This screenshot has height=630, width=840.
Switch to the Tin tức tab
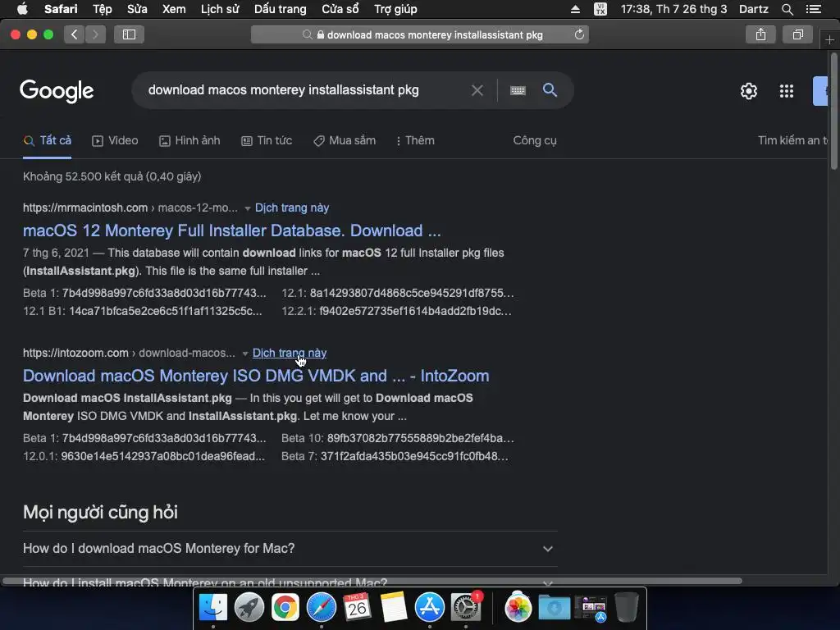coord(267,141)
